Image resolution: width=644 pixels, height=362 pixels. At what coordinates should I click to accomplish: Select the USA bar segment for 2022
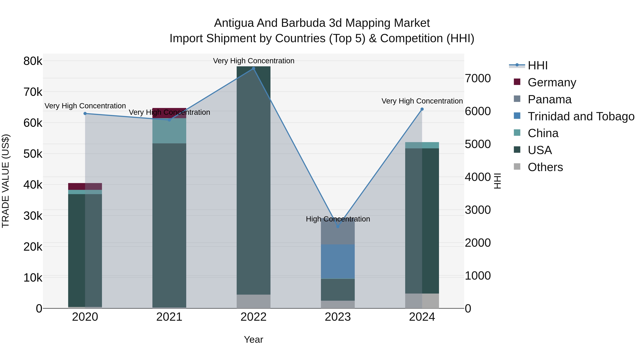(x=253, y=180)
